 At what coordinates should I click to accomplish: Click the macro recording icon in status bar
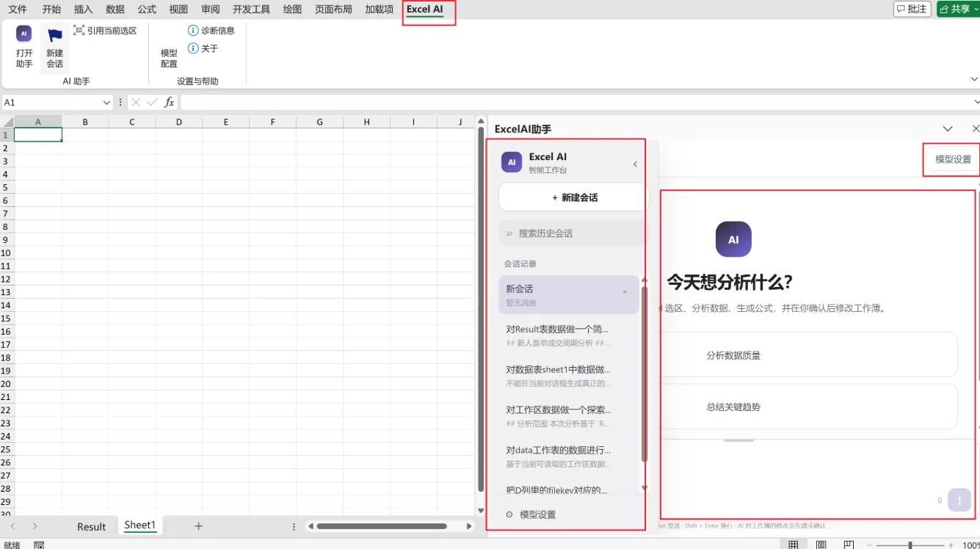(39, 545)
